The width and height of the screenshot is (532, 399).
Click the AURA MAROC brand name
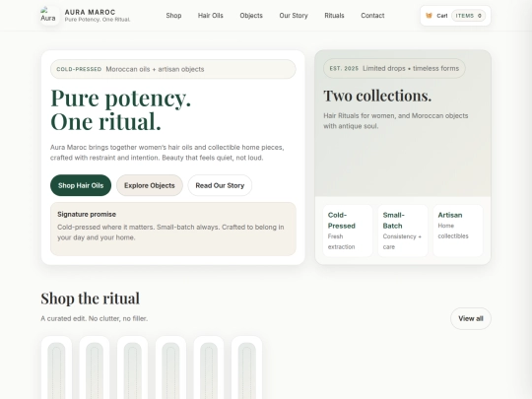90,12
